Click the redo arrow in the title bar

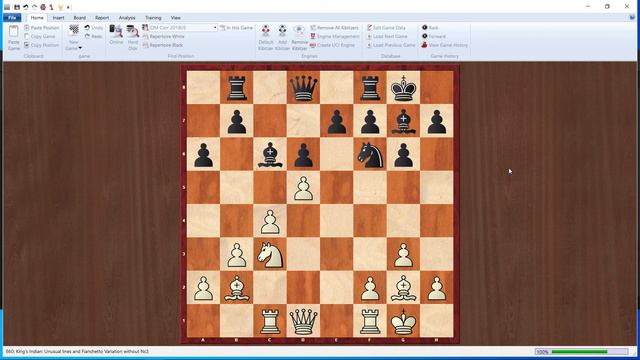34,7
